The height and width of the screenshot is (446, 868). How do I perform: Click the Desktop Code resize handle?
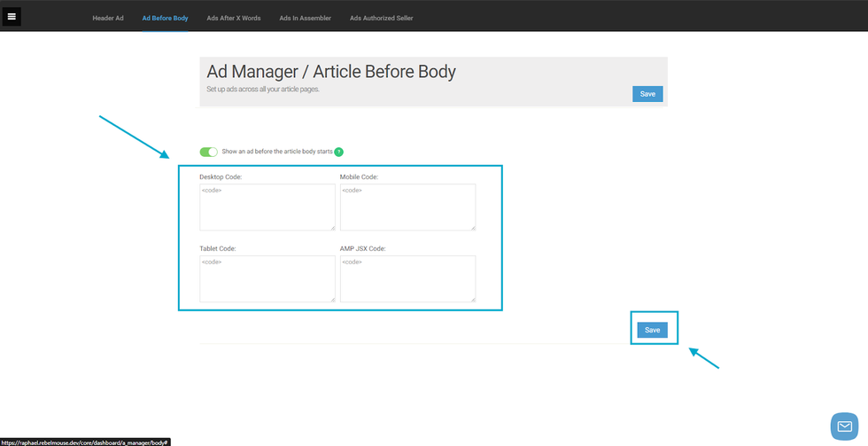click(x=332, y=227)
